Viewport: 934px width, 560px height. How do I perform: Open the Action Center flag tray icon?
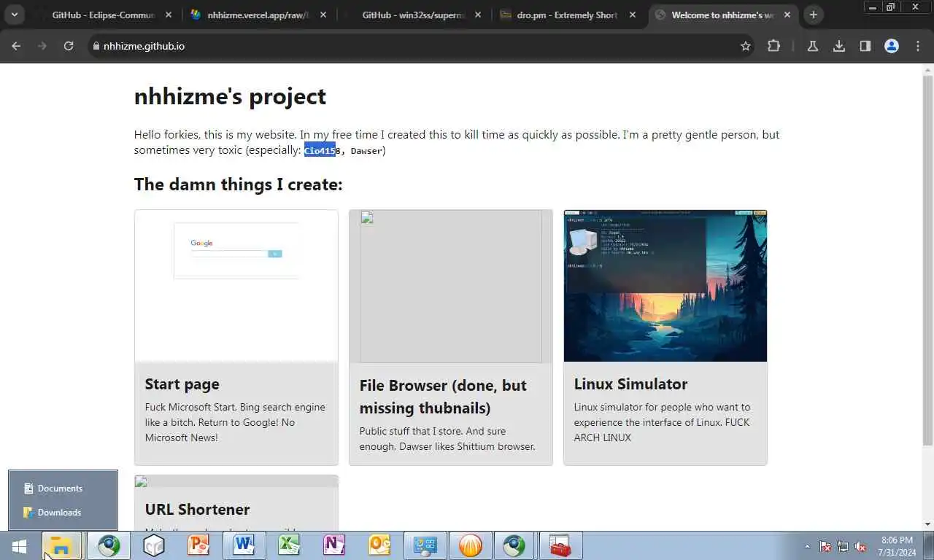click(825, 546)
